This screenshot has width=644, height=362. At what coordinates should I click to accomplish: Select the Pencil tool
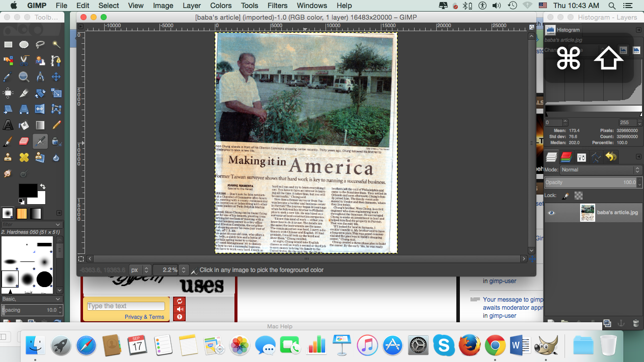(x=56, y=125)
